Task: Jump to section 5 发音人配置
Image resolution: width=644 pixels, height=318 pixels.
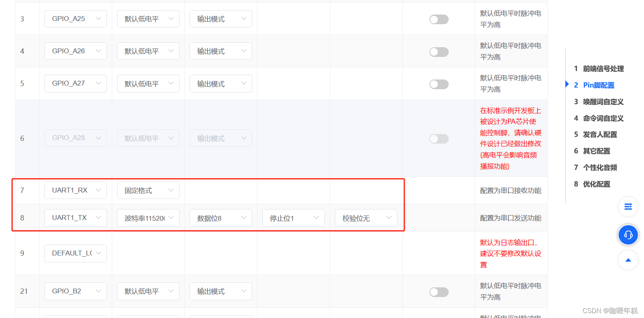Action: (x=596, y=134)
